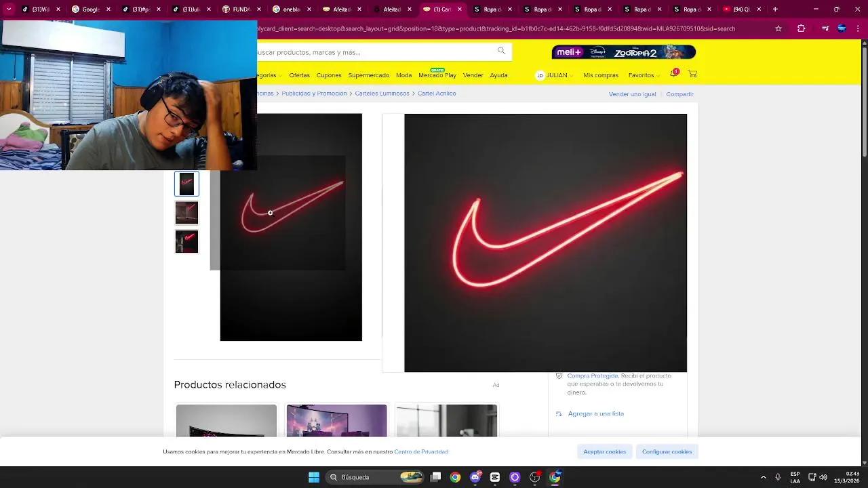
Task: Click the meli+ logo in the banner
Action: click(x=568, y=52)
